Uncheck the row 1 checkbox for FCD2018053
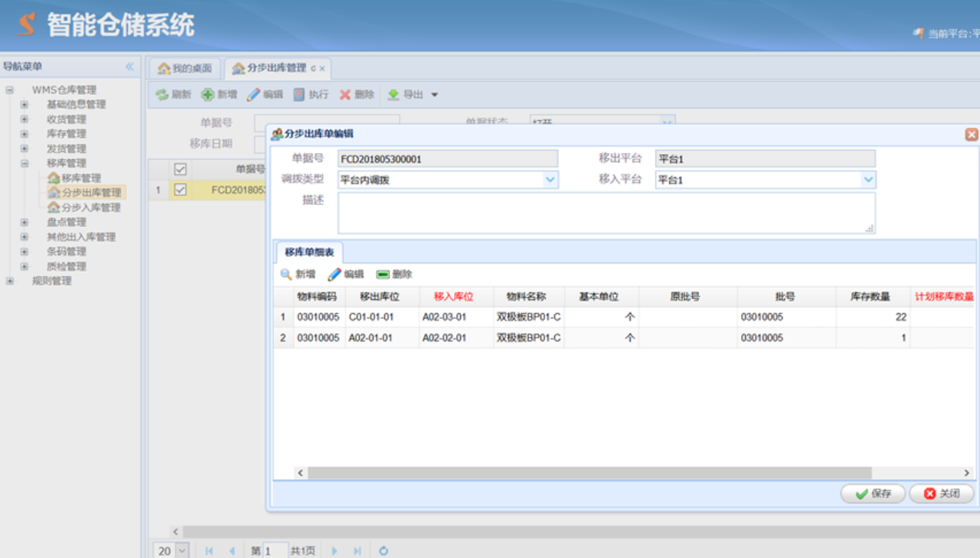Image resolution: width=980 pixels, height=558 pixels. tap(181, 190)
